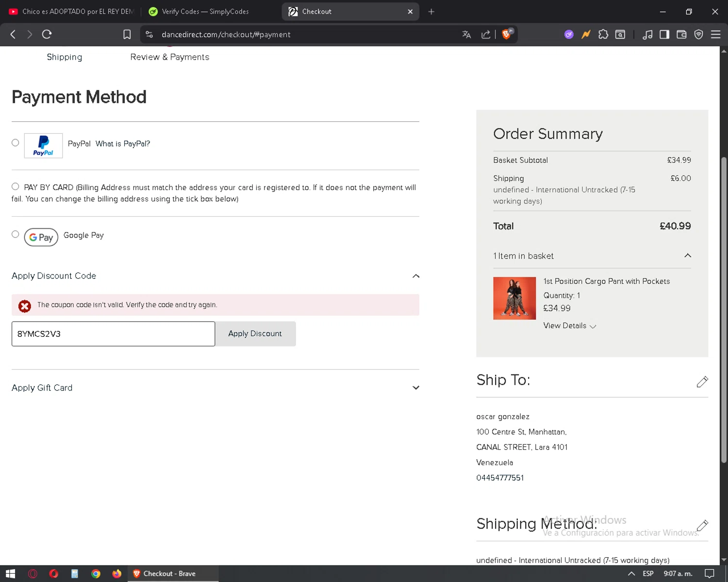Close the Checkout tab
Screen dimensions: 728x582
410,12
